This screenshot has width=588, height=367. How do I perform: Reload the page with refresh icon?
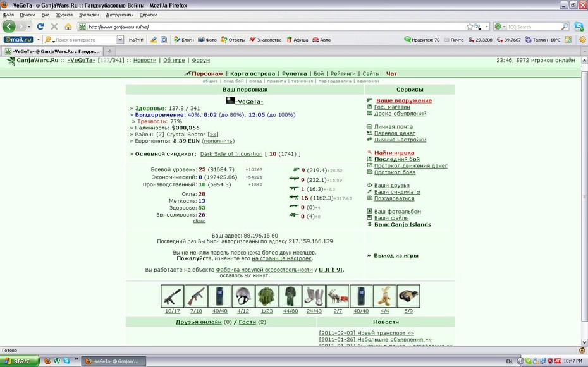[40, 27]
